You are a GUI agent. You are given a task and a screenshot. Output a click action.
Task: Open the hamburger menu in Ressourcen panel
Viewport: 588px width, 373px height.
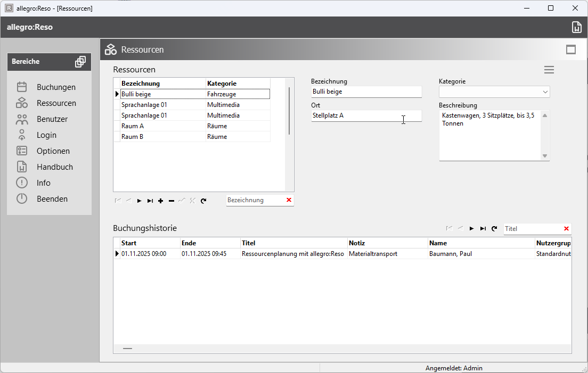(549, 70)
